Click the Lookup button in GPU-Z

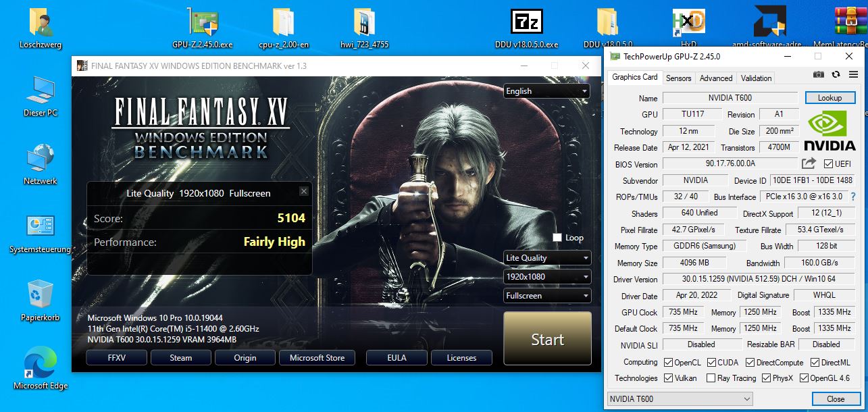point(829,98)
